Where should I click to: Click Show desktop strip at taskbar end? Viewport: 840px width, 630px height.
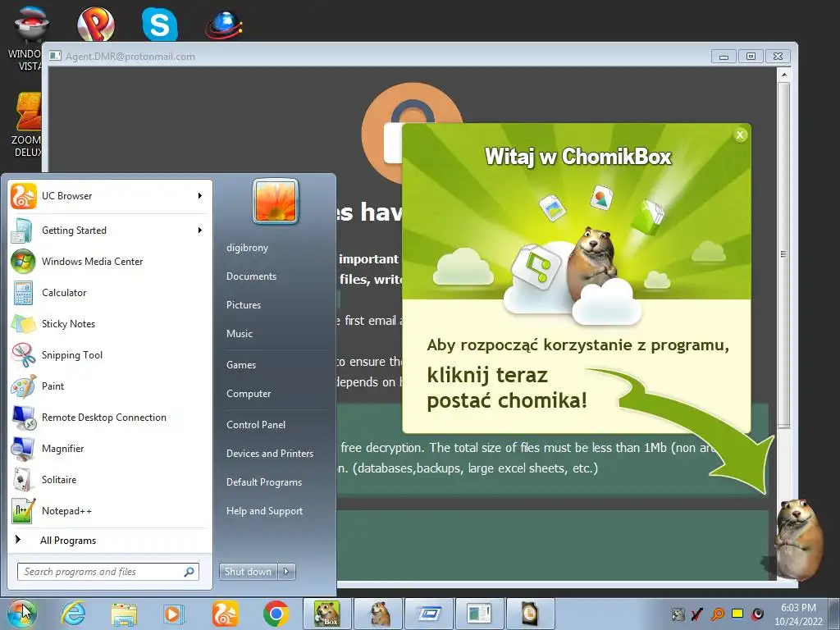[836, 614]
